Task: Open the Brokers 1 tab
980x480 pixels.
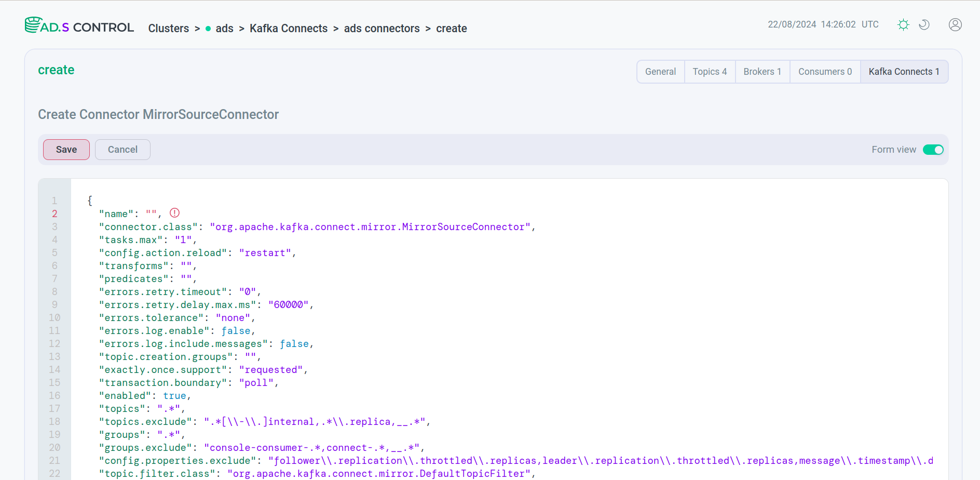Action: 762,72
